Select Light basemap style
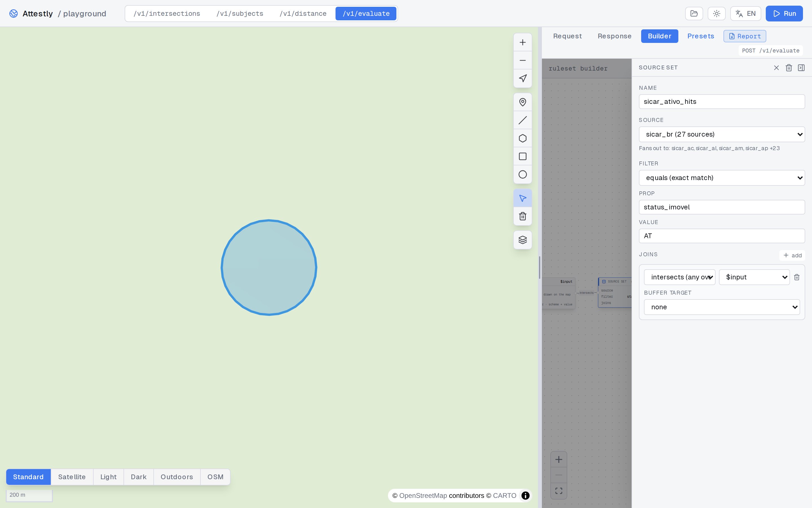 (108, 477)
